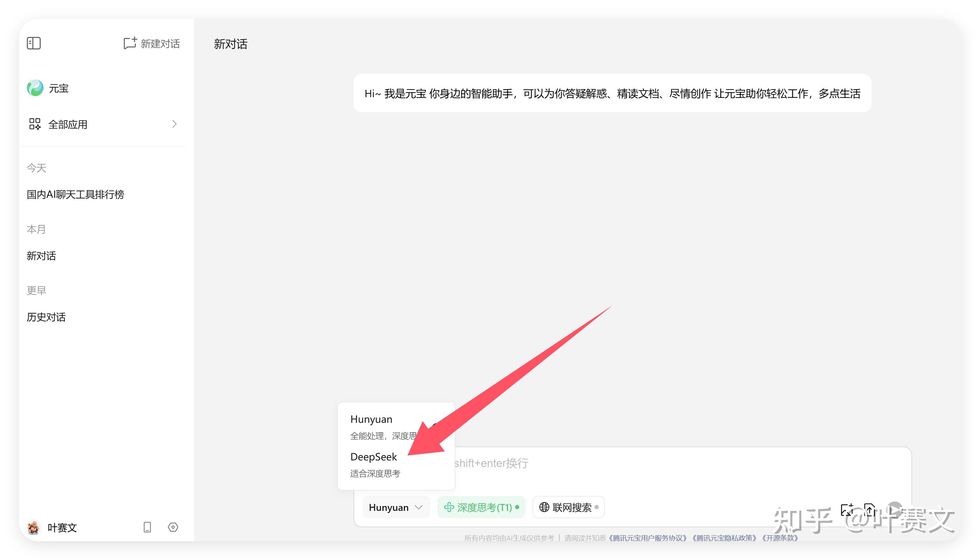Click the 新对话 page title
The image size is (980, 560).
(x=231, y=44)
